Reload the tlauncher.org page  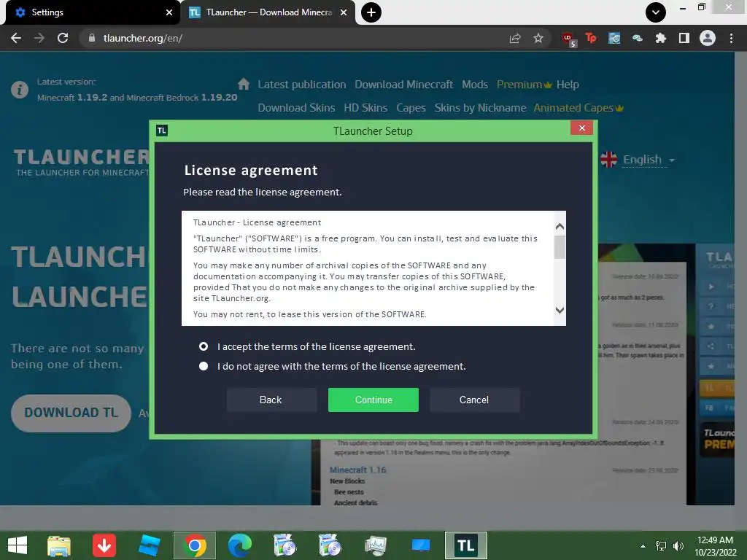pyautogui.click(x=63, y=38)
